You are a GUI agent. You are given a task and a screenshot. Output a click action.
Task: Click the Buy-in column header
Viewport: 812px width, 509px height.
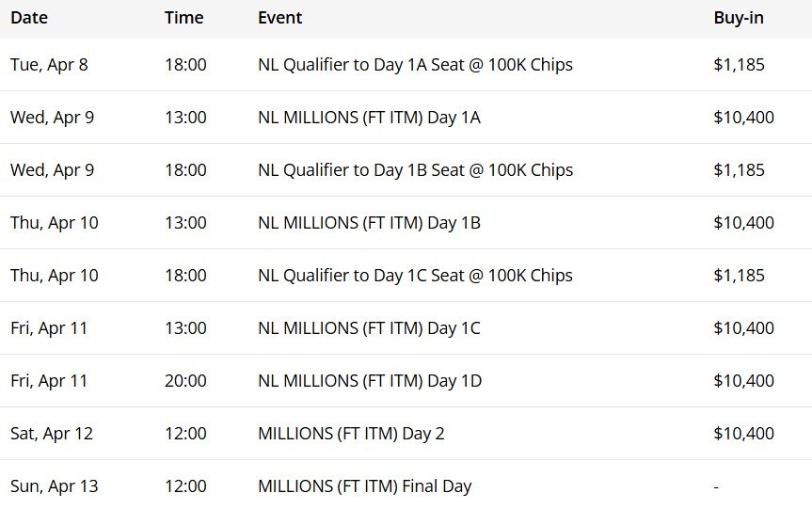coord(739,18)
